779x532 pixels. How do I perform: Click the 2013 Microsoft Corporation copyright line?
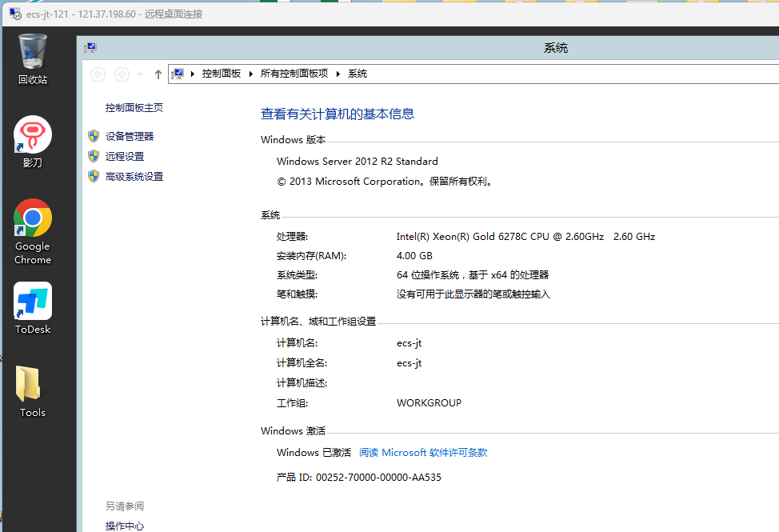(385, 182)
